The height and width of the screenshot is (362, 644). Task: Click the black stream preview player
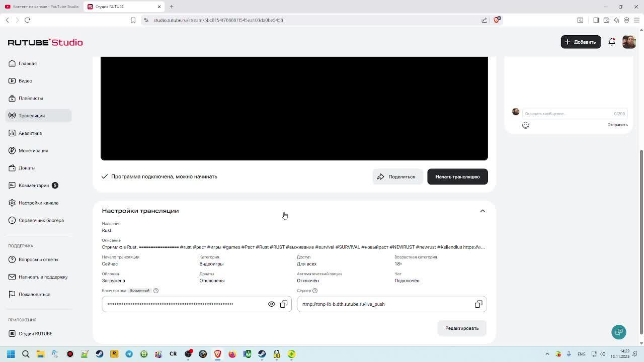click(x=294, y=109)
